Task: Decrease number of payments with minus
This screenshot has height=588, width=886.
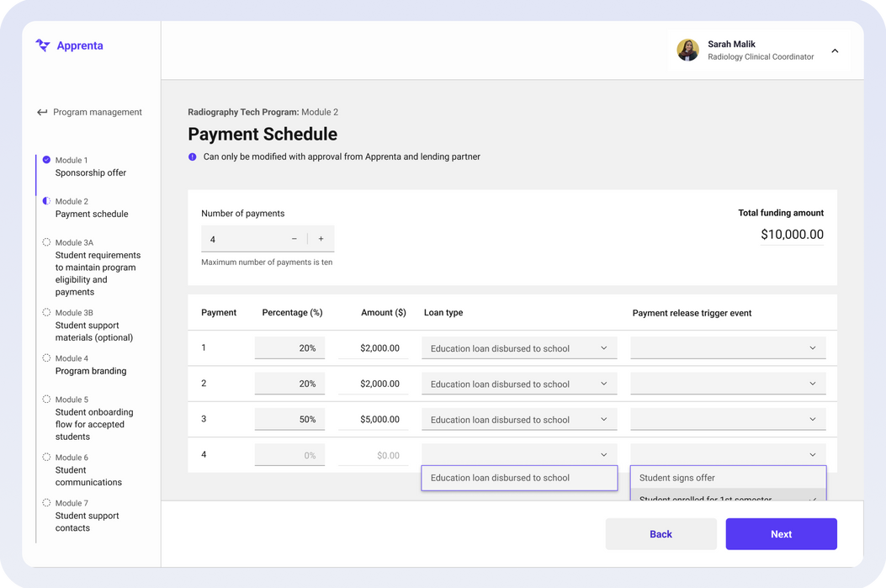Action: [294, 239]
